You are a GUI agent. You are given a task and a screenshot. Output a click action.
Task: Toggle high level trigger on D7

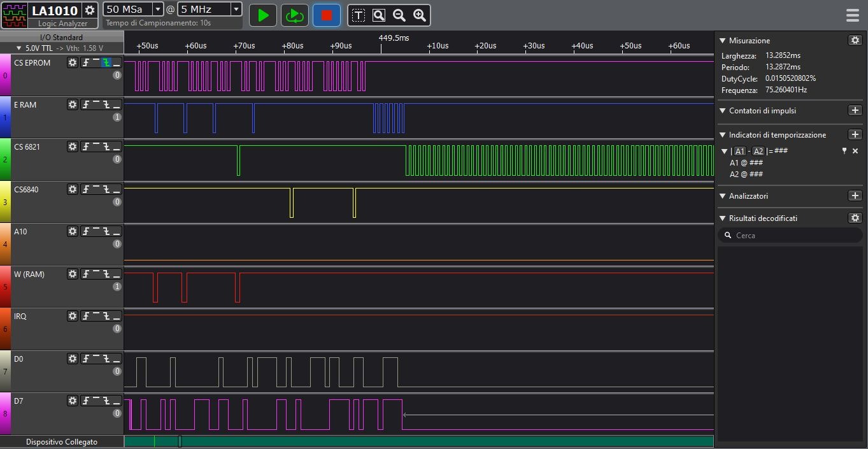point(96,401)
